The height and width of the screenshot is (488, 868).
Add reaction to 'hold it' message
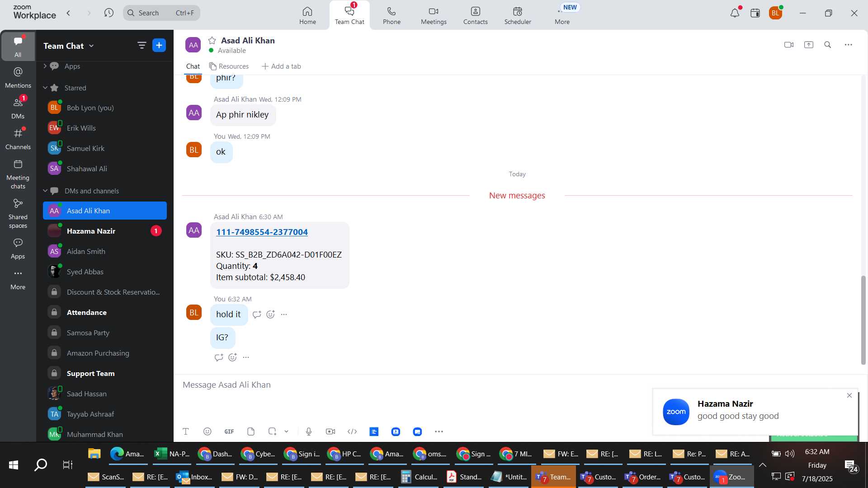coord(270,314)
